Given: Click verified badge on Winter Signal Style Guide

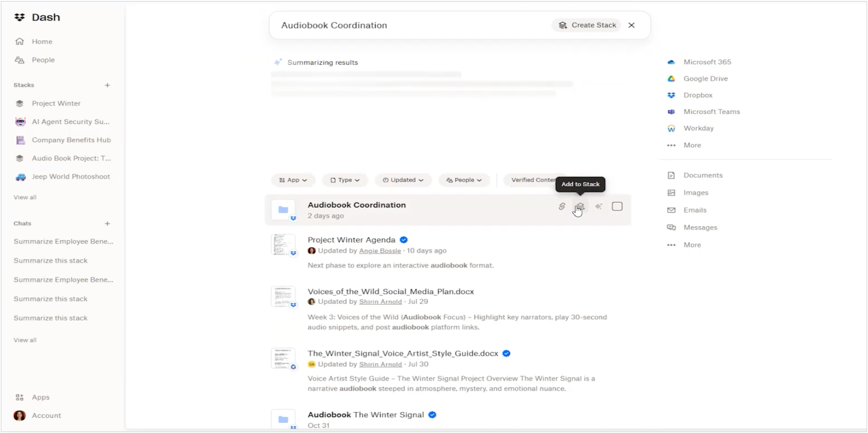Looking at the screenshot, I should pos(506,354).
